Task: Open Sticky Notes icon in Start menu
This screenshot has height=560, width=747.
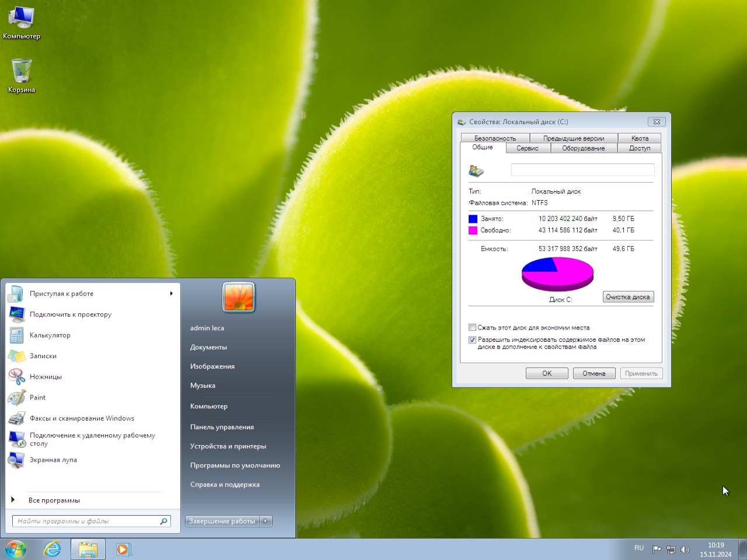Action: pos(16,356)
